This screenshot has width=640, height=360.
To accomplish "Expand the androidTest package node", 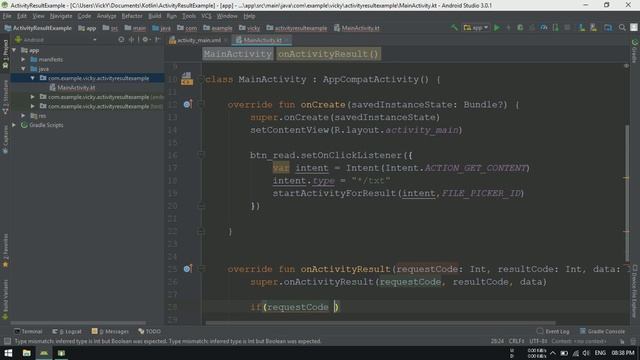I will (x=33, y=97).
